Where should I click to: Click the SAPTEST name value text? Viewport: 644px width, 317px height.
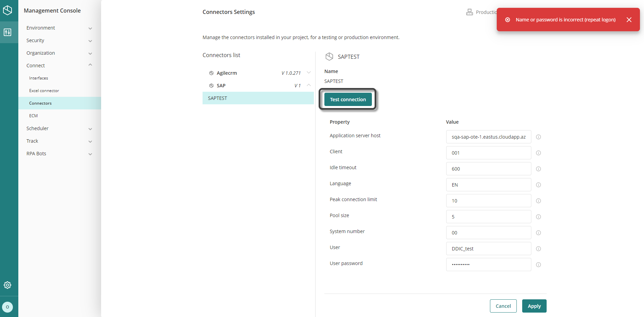[x=334, y=81]
